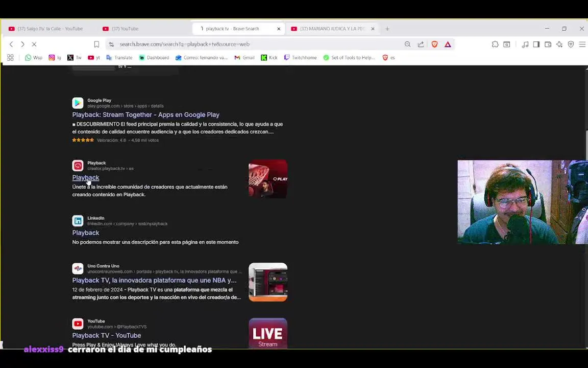Open the Playback basketball hoop thumbnail
Viewport: 588px width, 368px height.
268,179
